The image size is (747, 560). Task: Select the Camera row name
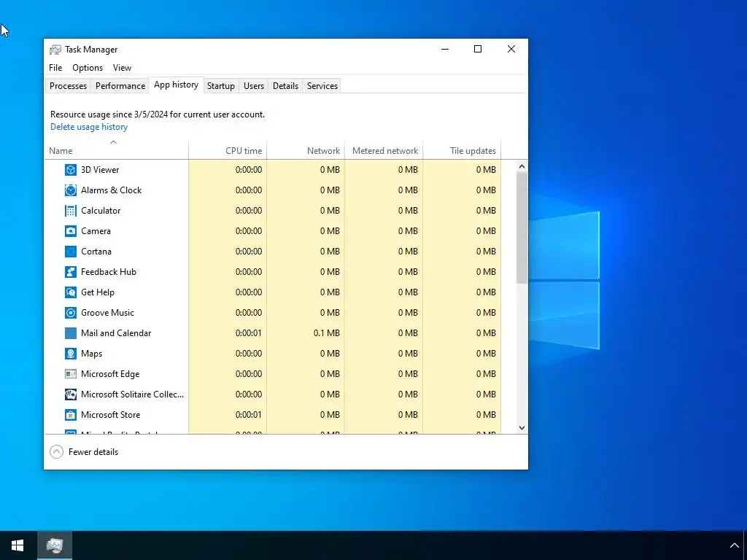(96, 231)
